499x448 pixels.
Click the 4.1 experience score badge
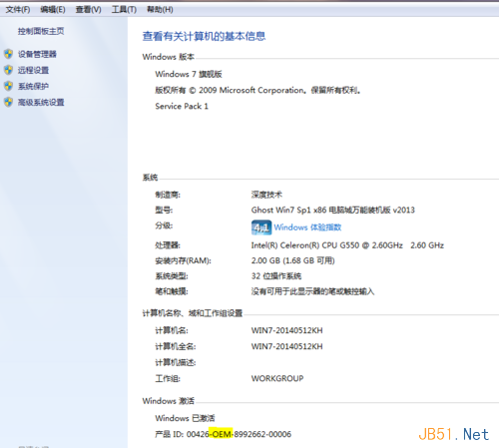coord(261,227)
